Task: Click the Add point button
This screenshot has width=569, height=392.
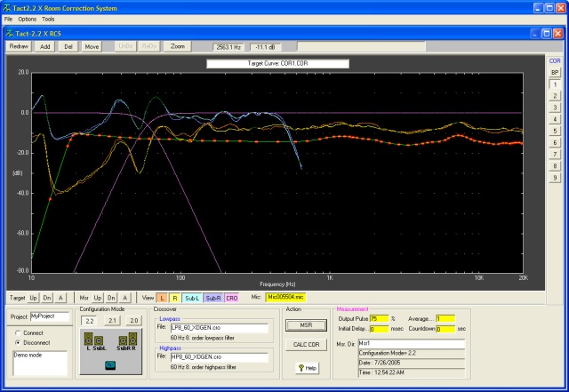Action: [x=45, y=46]
